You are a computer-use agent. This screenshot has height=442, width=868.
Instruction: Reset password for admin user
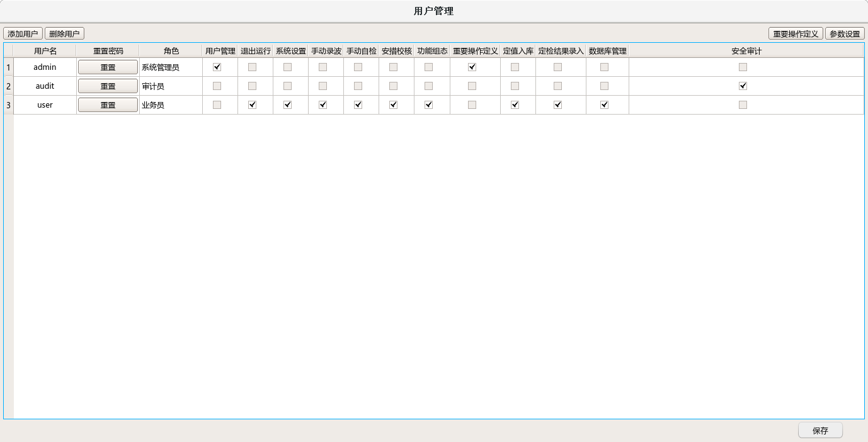click(x=108, y=67)
